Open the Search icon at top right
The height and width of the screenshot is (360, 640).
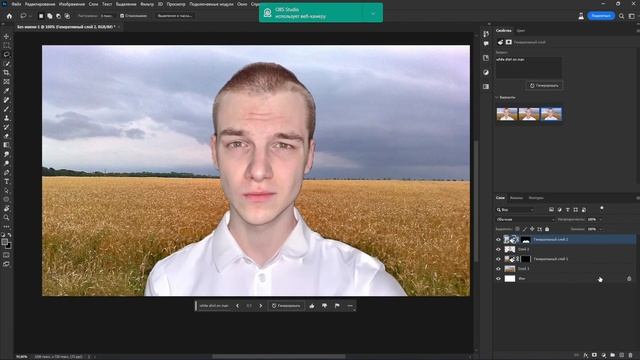(x=621, y=16)
